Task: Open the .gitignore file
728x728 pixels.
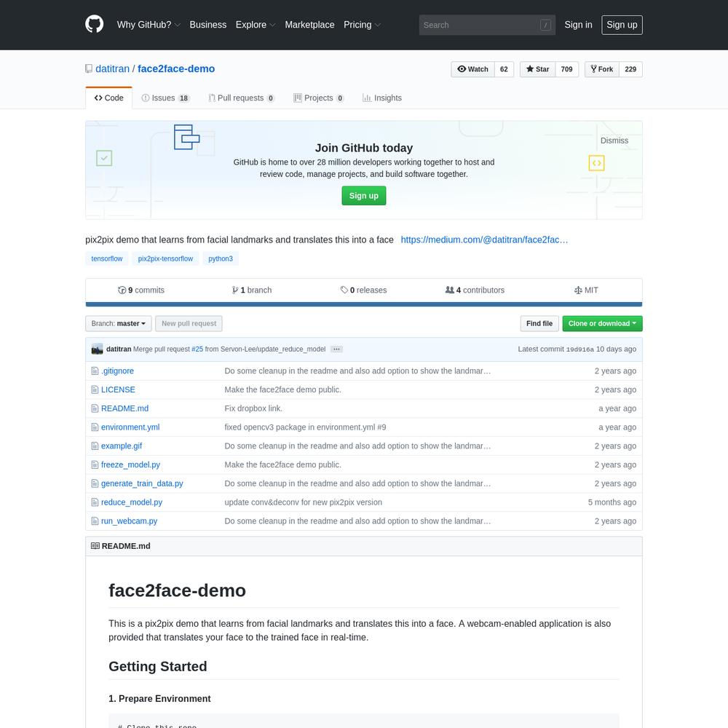Action: [x=117, y=371]
